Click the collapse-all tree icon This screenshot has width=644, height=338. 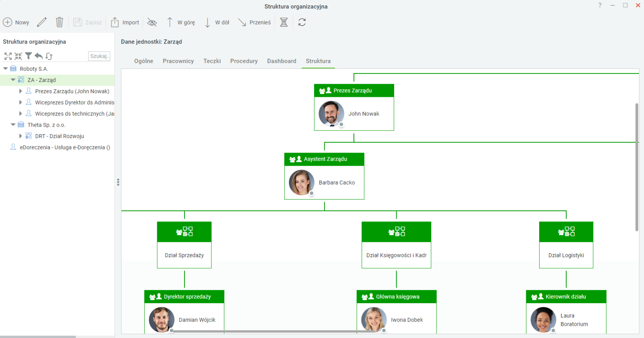coord(18,56)
